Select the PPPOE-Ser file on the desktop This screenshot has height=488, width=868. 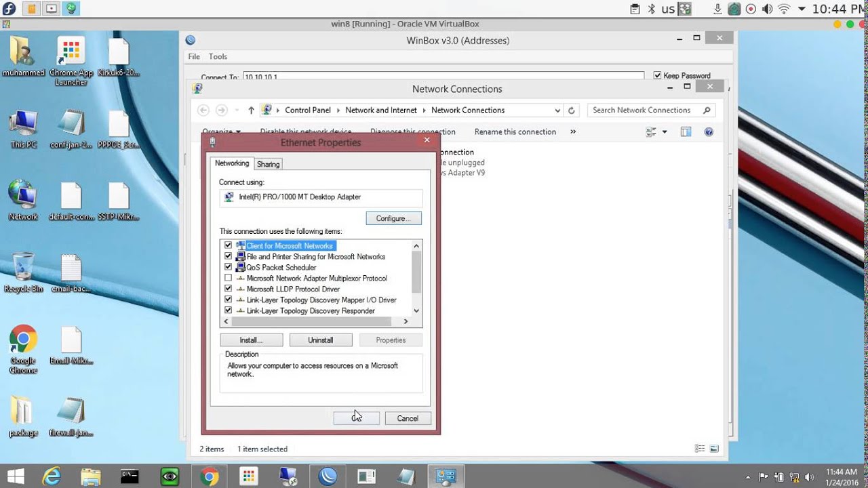[119, 129]
